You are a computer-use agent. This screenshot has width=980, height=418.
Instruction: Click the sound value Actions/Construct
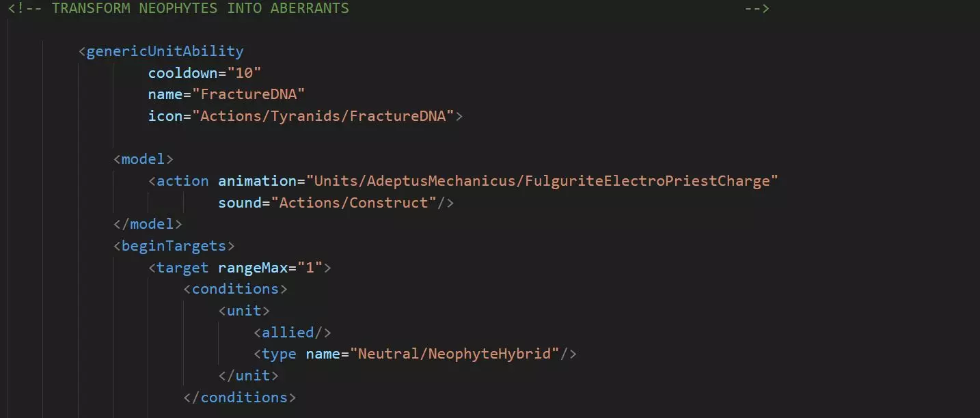(x=354, y=203)
